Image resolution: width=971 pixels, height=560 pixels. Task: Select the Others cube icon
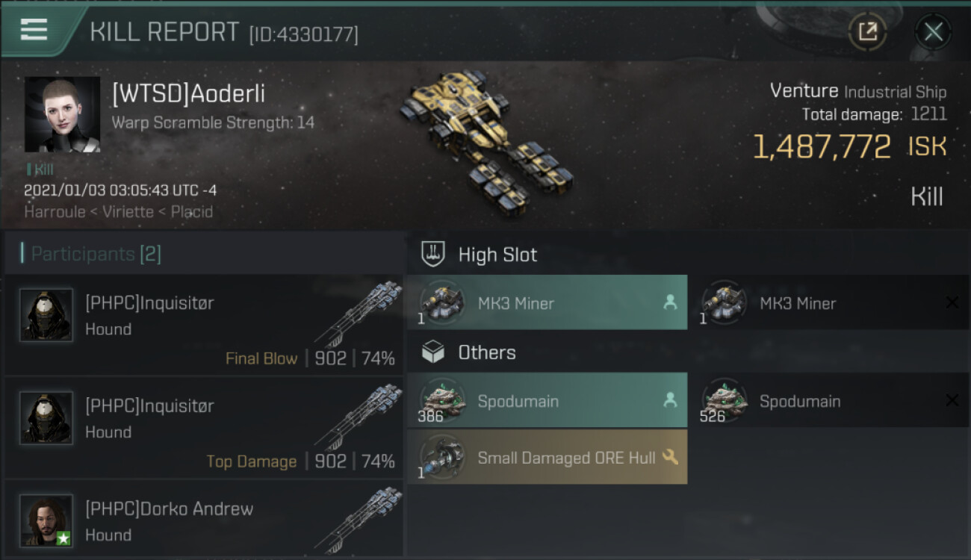[433, 352]
